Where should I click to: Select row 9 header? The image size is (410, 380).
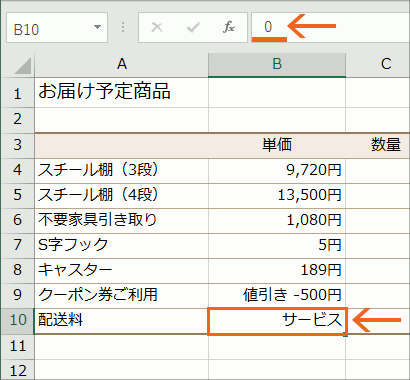17,295
